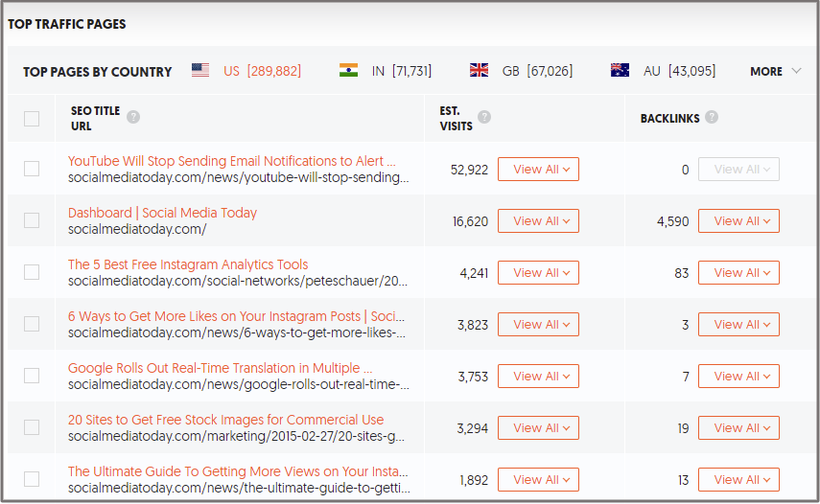The image size is (820, 504).
Task: Click the TOP TRAFFIC PAGES heading
Action: [66, 24]
